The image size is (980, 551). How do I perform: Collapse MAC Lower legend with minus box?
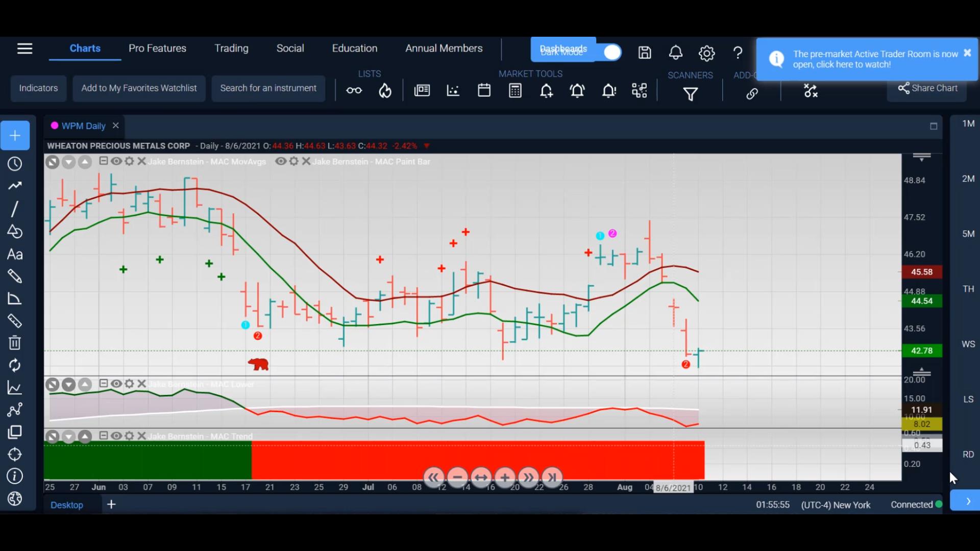[103, 383]
